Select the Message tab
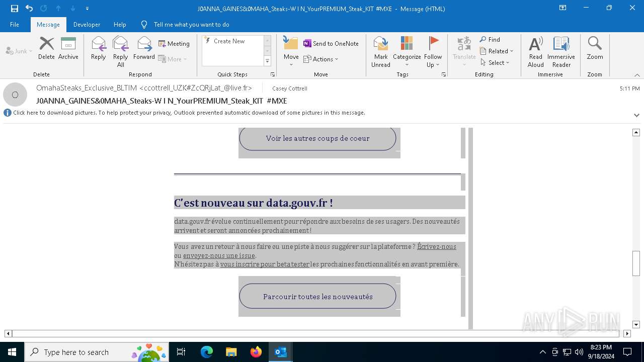644x362 pixels. click(x=48, y=24)
